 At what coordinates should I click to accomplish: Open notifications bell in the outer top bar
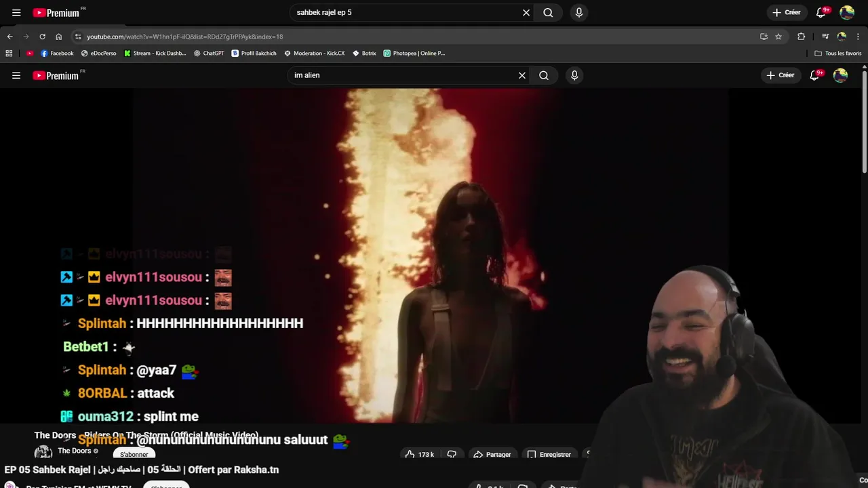tap(821, 12)
